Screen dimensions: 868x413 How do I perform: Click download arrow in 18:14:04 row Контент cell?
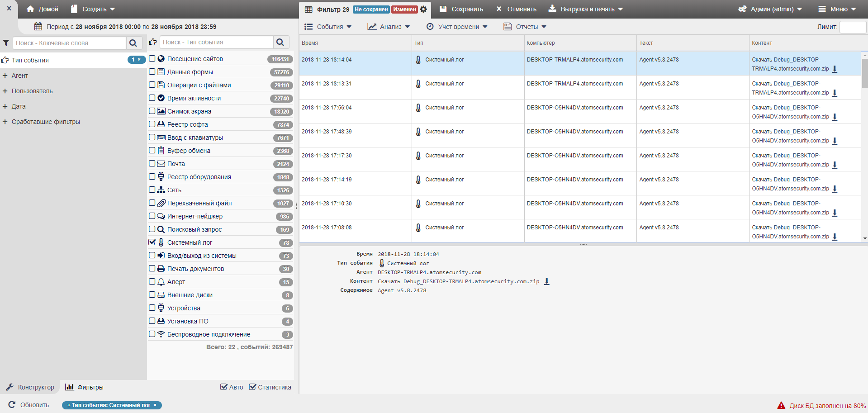click(x=835, y=69)
